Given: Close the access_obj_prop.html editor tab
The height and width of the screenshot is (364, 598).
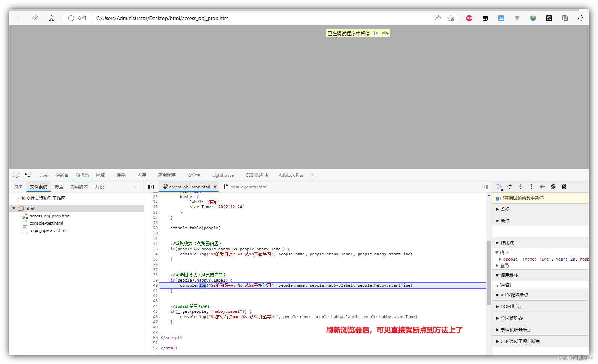Looking at the screenshot, I should 215,187.
